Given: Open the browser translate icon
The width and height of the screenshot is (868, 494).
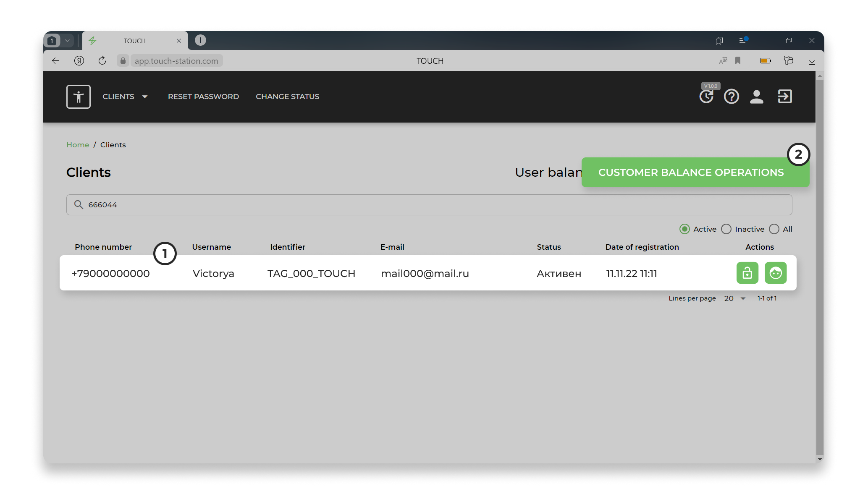Looking at the screenshot, I should (723, 61).
